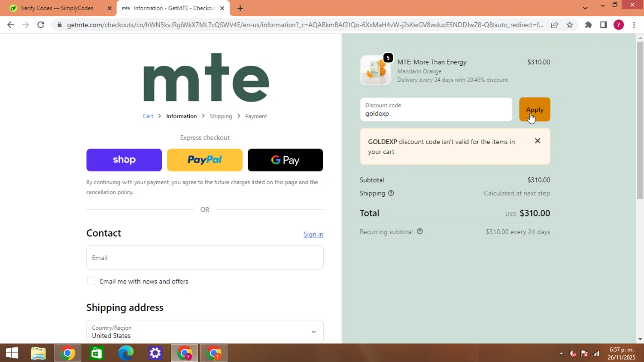
Task: Open the Chrome profile avatar
Action: tap(619, 25)
